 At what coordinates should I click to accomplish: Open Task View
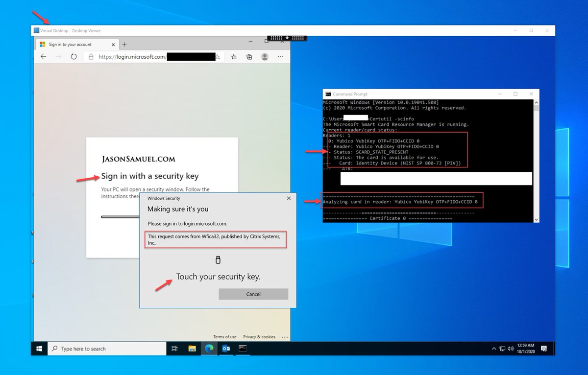pyautogui.click(x=174, y=348)
